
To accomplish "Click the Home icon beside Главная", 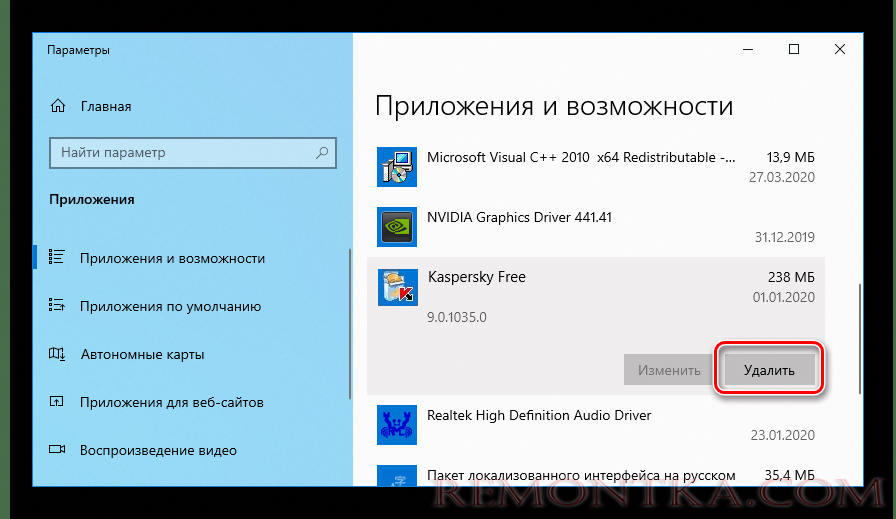I will [59, 106].
